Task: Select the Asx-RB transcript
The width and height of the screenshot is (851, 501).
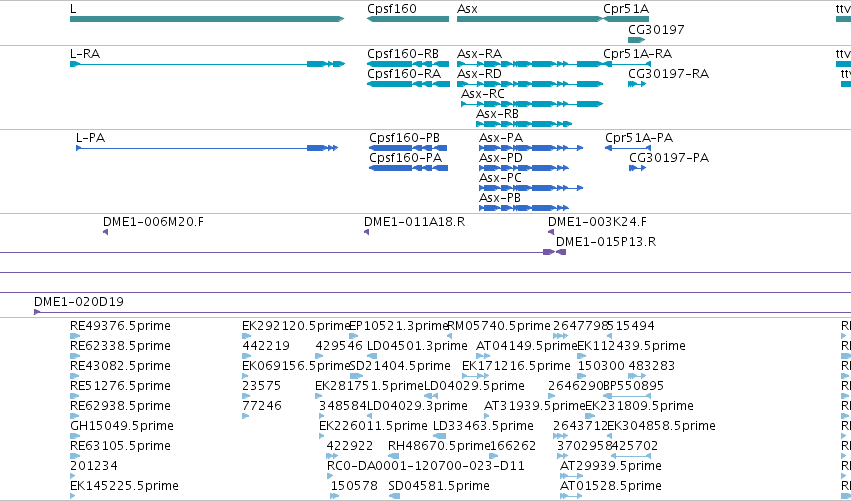Action: pos(524,124)
